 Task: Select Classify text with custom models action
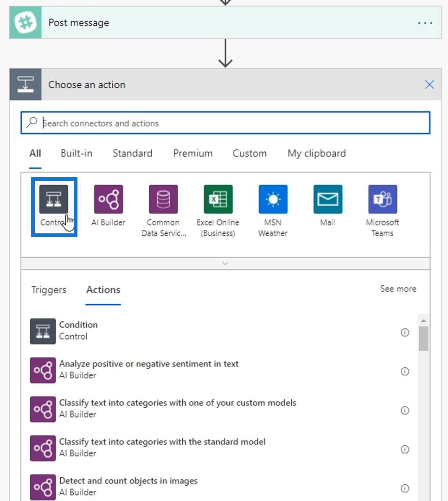[x=220, y=409]
